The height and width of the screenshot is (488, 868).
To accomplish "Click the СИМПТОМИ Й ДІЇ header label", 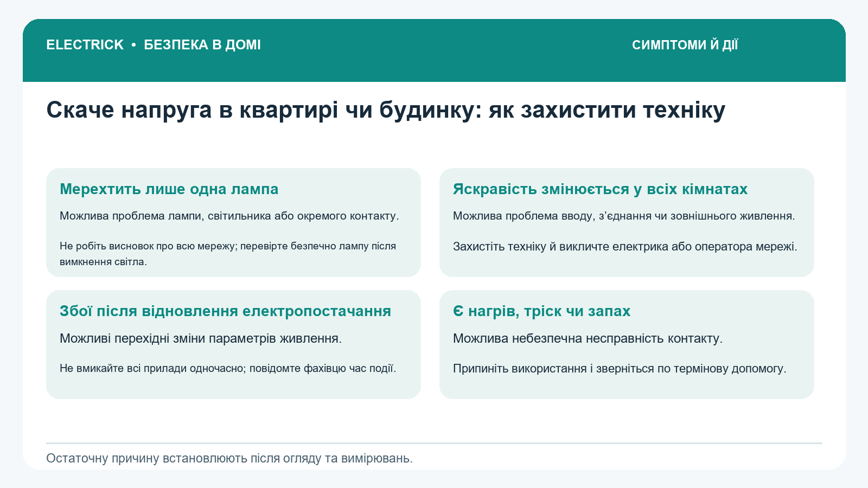I will click(x=685, y=45).
